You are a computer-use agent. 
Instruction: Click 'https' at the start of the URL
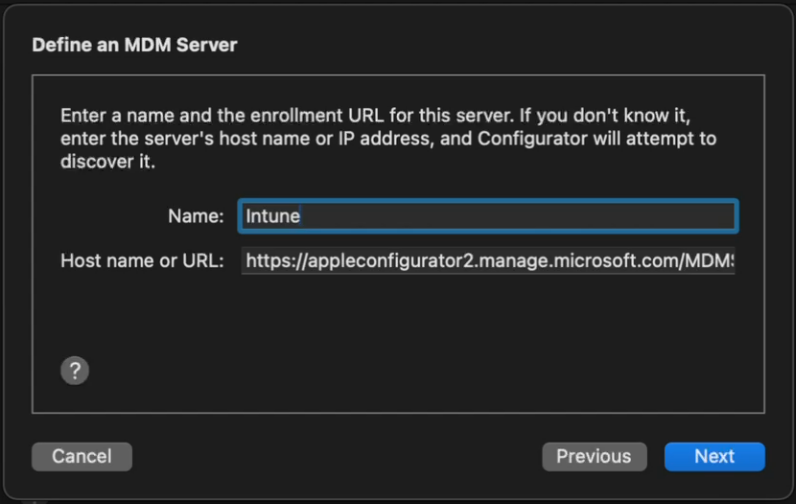tap(266, 262)
